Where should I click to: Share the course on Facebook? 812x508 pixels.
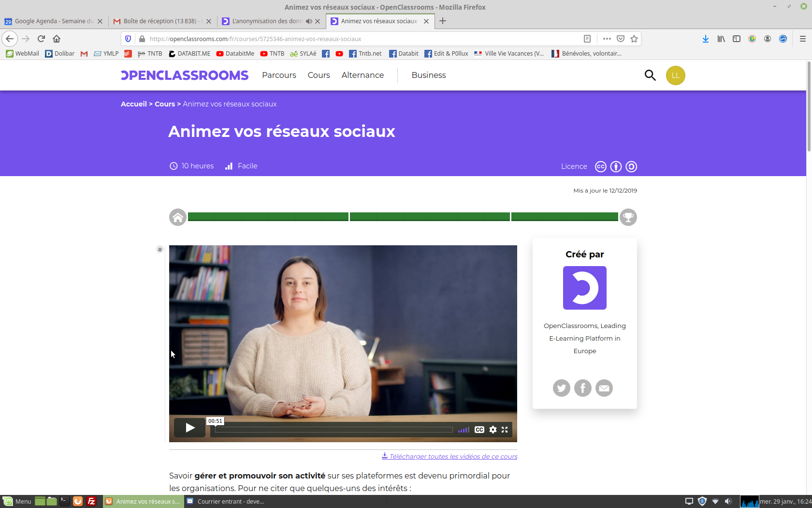coord(582,388)
